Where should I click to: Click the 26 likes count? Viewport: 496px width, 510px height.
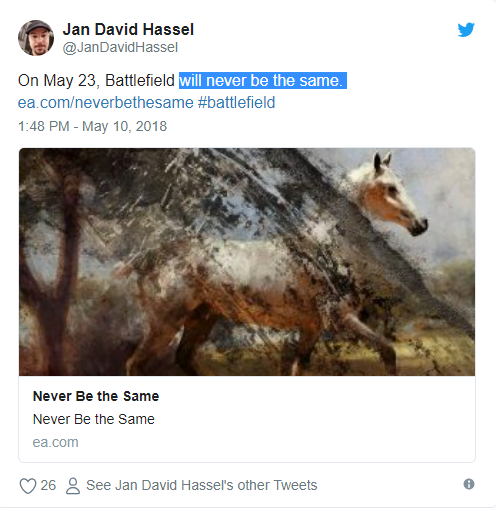tap(48, 485)
